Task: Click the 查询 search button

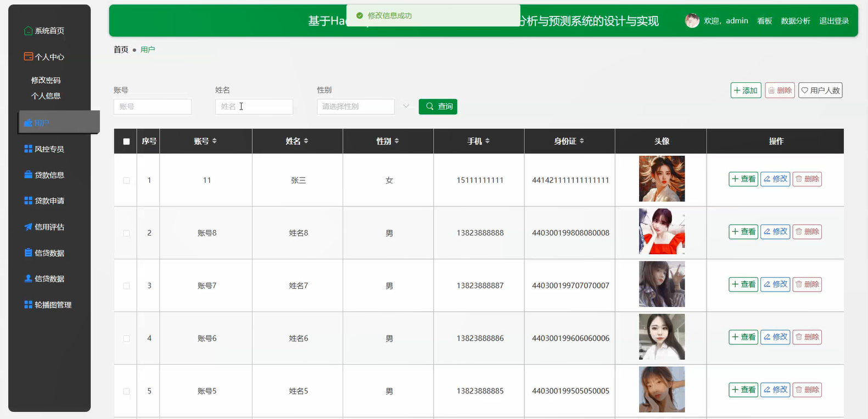Action: (x=438, y=107)
